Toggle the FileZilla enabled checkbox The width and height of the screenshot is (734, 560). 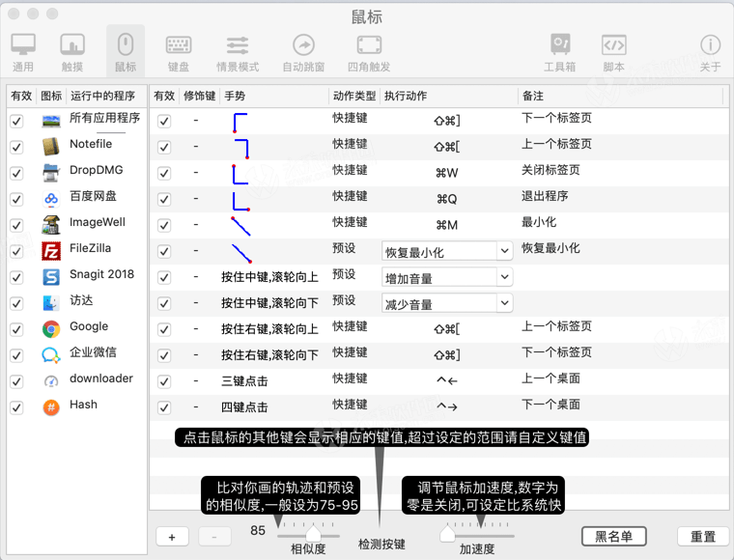coord(16,252)
